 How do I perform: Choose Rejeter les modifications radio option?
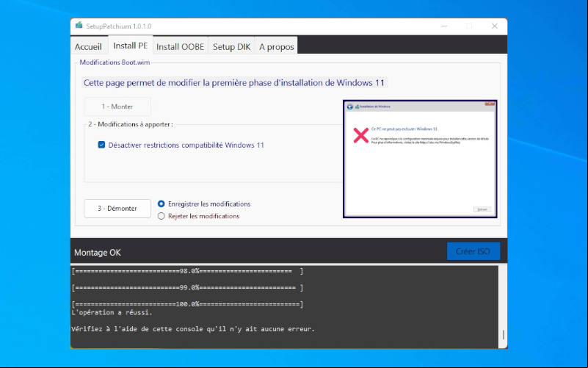coord(161,216)
